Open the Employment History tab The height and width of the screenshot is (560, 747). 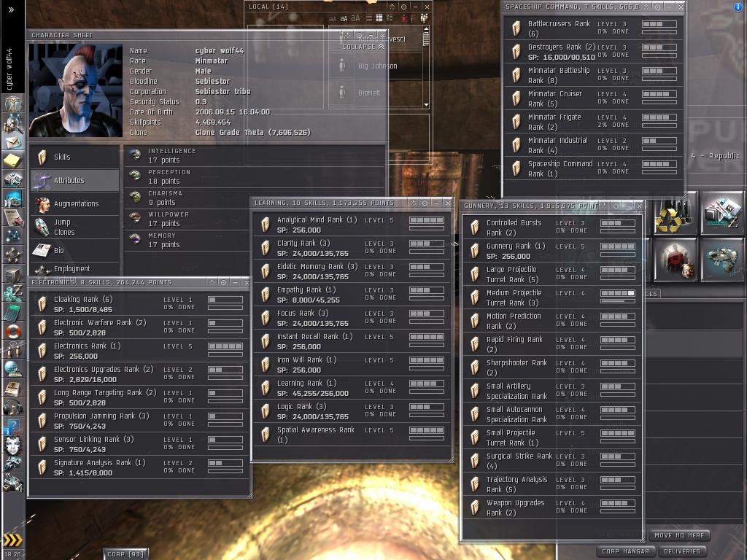(x=75, y=270)
